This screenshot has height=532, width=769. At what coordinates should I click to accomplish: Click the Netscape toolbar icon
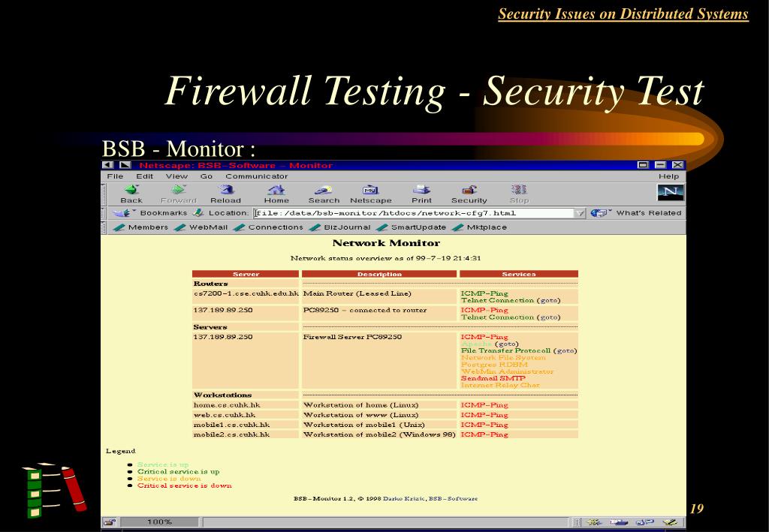click(370, 190)
